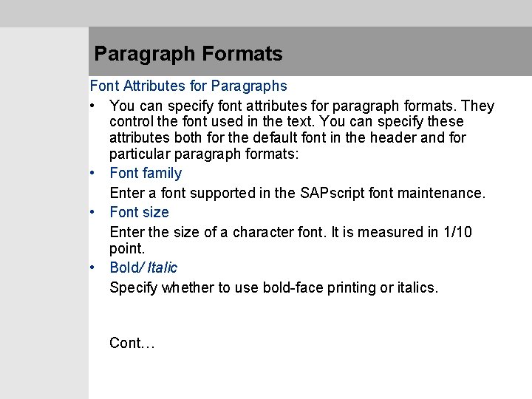Click the italicized word "Italic" in the heading
Screen dimensions: 532x399
[162, 267]
